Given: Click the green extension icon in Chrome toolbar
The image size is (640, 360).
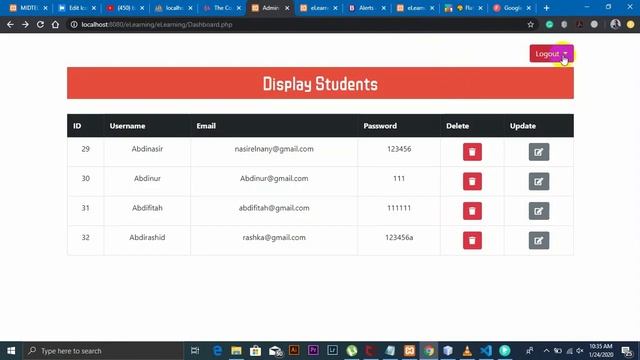Looking at the screenshot, I should coord(549,24).
